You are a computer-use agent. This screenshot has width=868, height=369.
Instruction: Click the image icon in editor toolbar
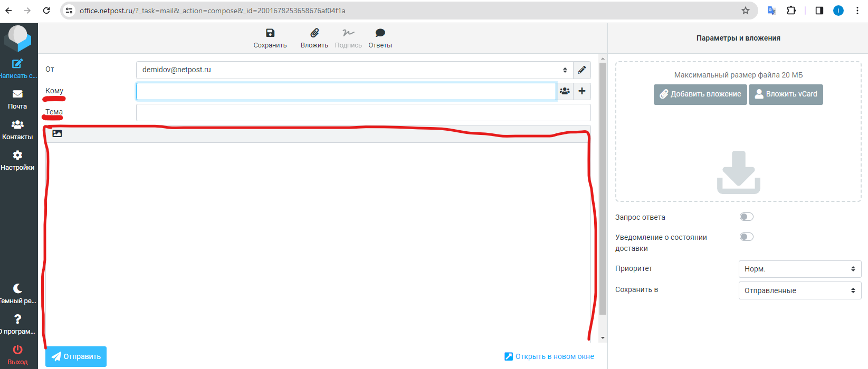(57, 134)
